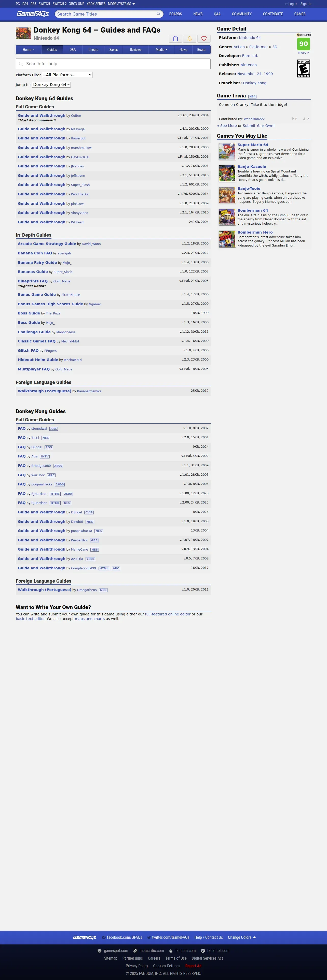
Task: Click the Sign Up link
Action: coord(306,4)
